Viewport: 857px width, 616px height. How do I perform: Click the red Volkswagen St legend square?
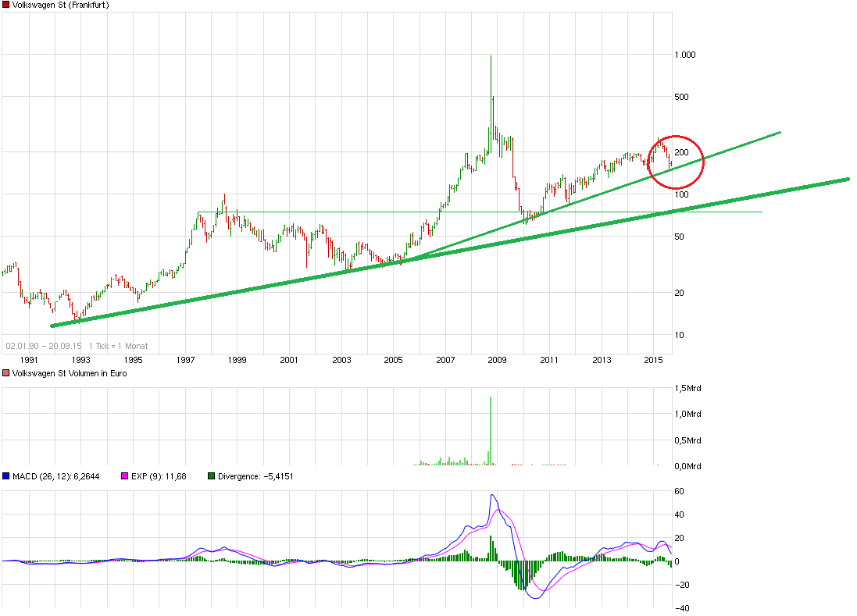coord(8,5)
